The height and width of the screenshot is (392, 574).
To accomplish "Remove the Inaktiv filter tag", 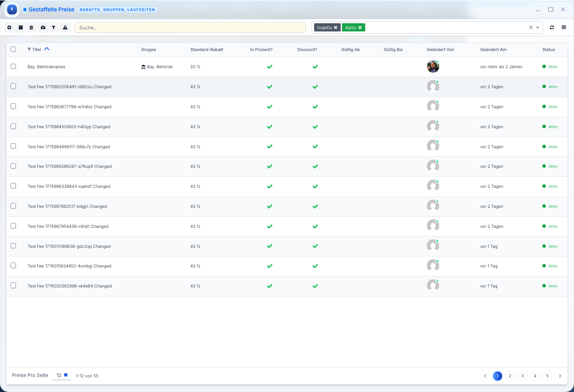I will (x=336, y=28).
